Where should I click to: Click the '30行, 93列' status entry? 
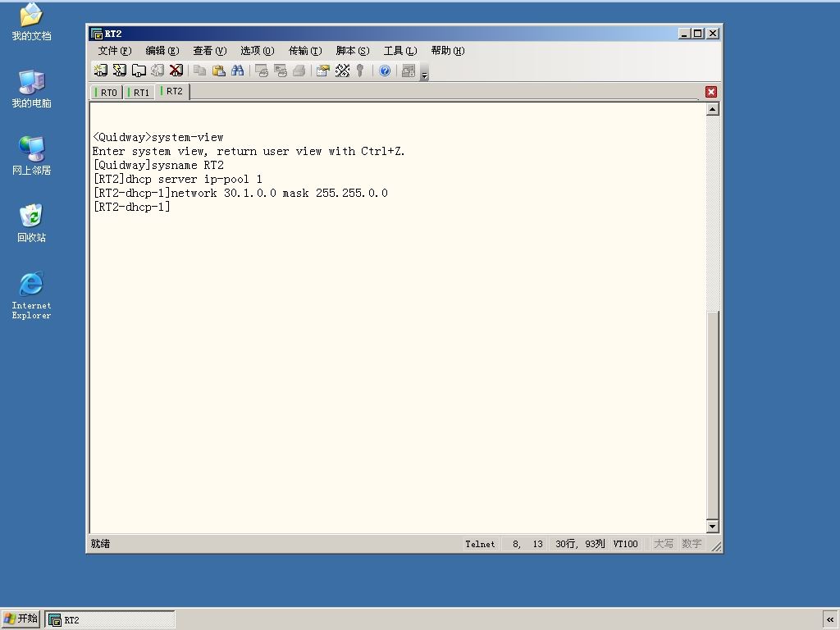(x=580, y=544)
